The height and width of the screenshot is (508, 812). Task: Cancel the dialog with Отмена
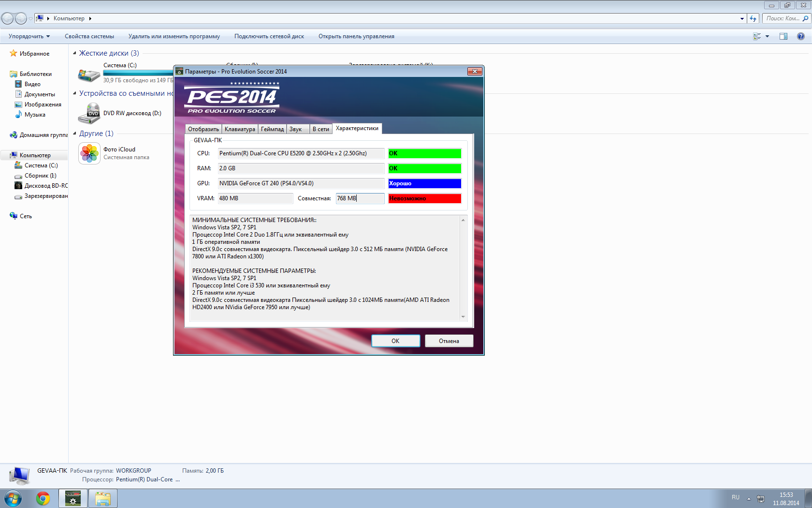tap(449, 341)
